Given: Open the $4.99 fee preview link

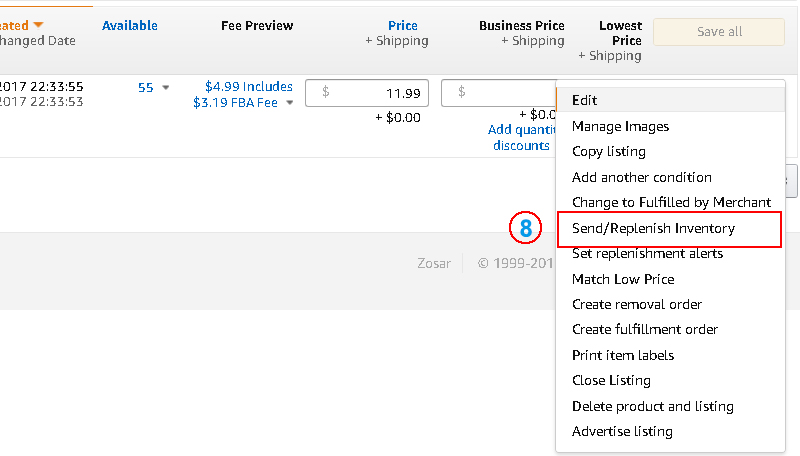Looking at the screenshot, I should pyautogui.click(x=248, y=87).
